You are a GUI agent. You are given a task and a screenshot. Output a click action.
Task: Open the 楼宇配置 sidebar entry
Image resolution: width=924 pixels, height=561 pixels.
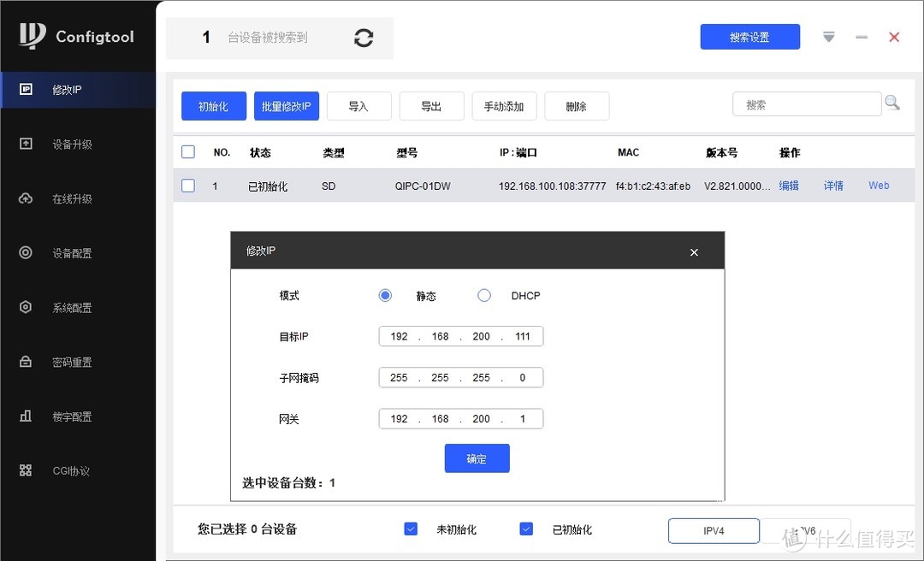[77, 416]
